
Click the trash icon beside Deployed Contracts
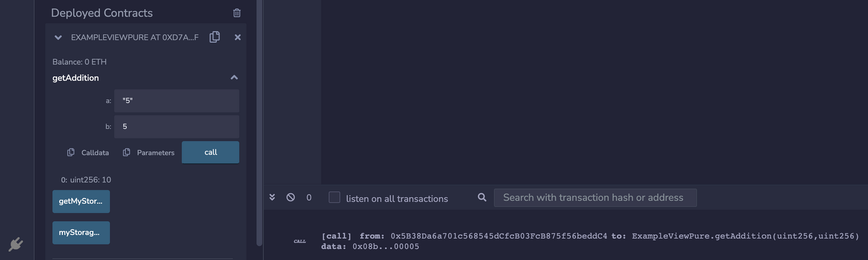237,13
